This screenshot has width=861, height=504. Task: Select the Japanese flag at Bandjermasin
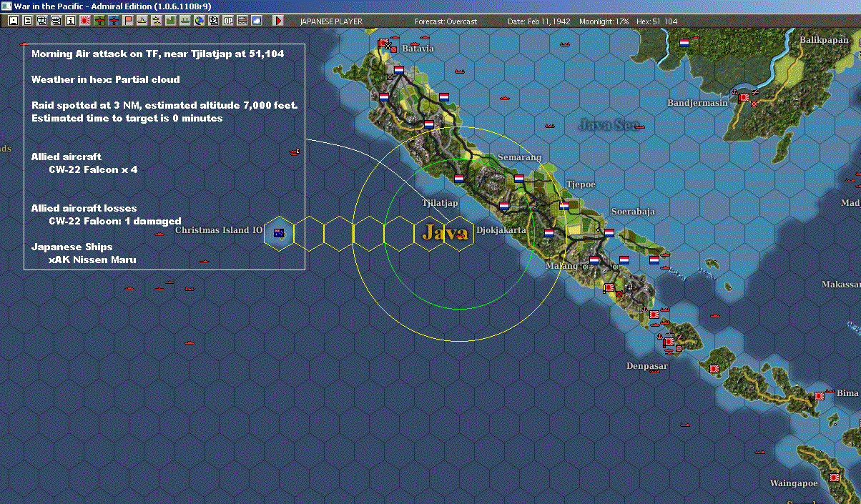744,97
